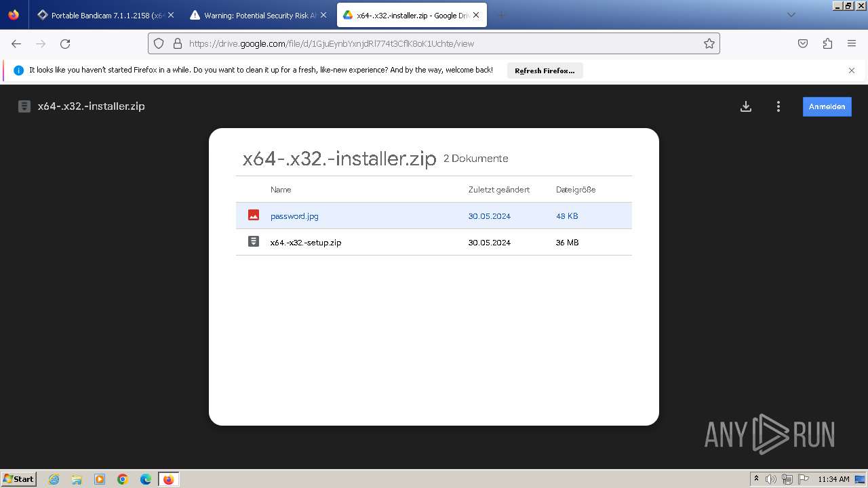
Task: Open the x64.-x32.-setup.zip entry
Action: (434, 242)
